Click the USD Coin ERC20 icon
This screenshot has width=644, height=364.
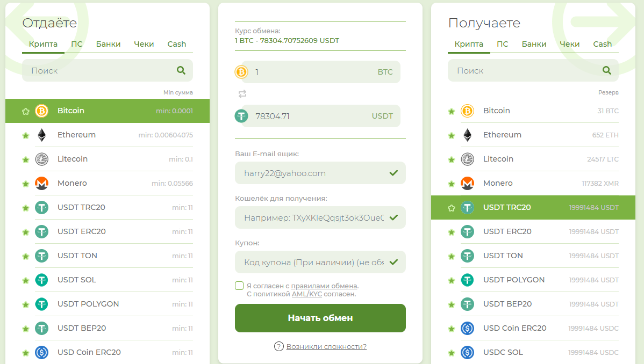tap(41, 352)
